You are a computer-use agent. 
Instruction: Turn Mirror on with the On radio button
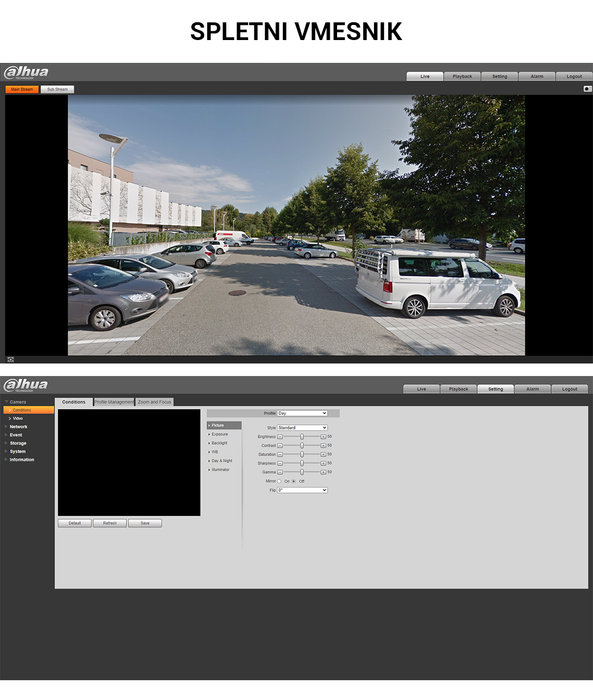[279, 481]
